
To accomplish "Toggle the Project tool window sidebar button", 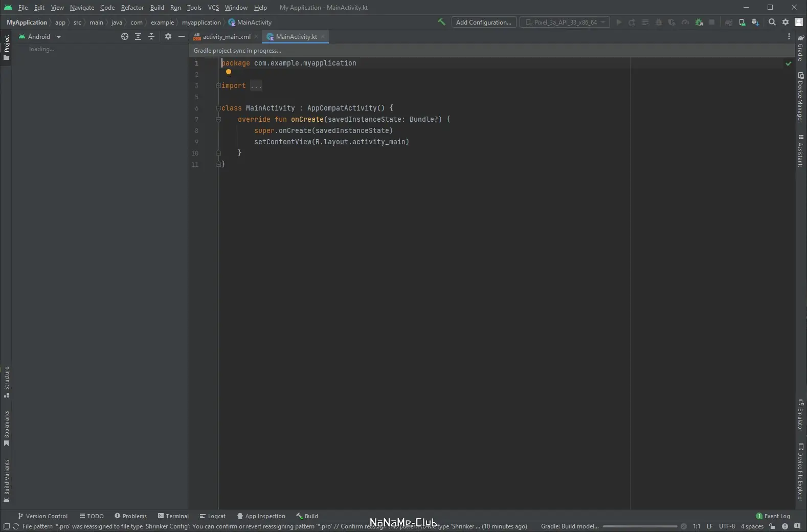I will point(6,47).
